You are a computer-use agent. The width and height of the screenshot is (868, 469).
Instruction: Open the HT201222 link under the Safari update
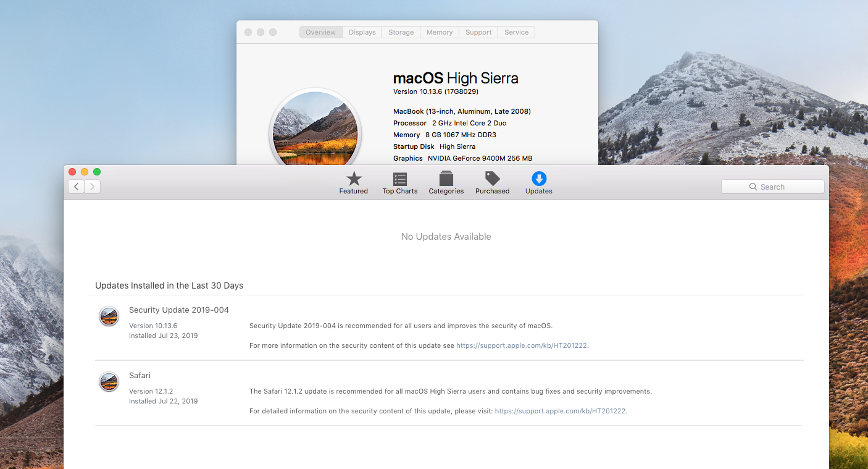(561, 411)
